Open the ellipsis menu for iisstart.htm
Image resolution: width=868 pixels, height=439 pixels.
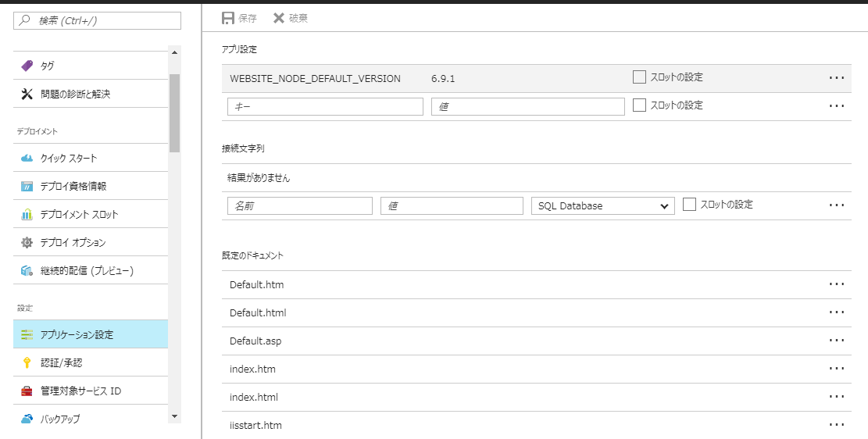pos(837,425)
